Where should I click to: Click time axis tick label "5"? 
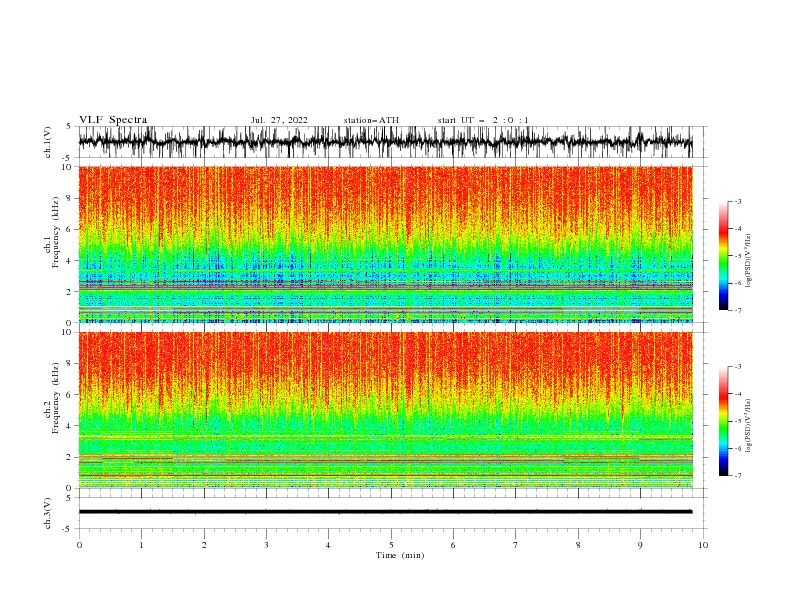pos(391,545)
